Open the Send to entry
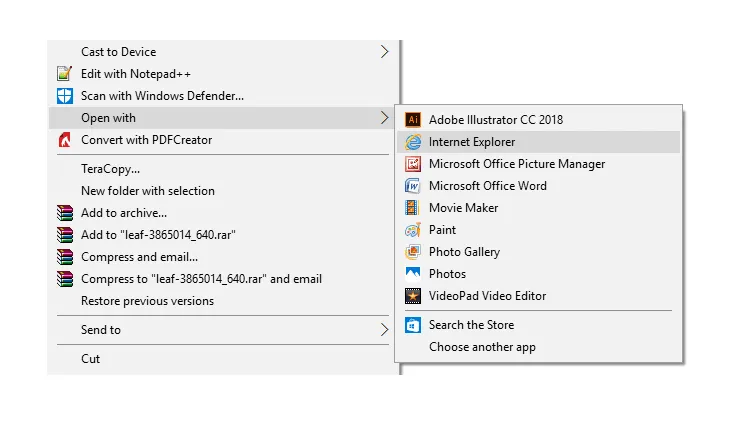The width and height of the screenshot is (740, 427). click(x=223, y=329)
